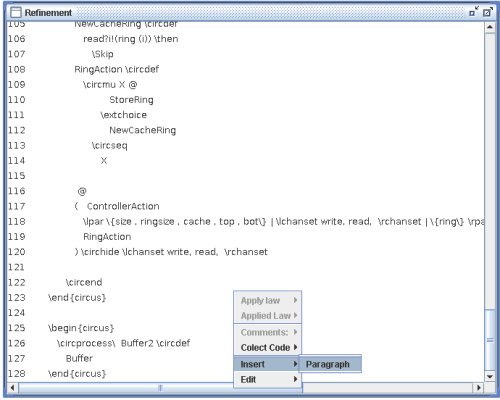
Task: Click the vertical scrollbar thumb
Action: 489,339
